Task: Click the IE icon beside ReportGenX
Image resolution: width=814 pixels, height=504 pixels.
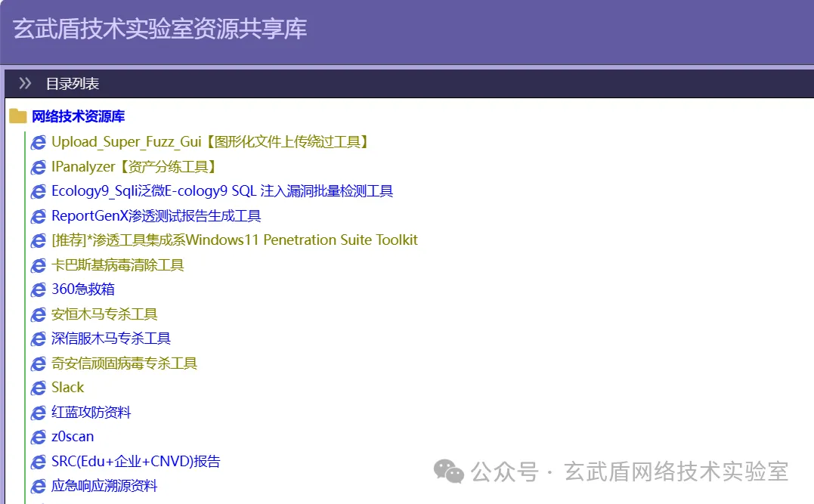Action: click(39, 216)
